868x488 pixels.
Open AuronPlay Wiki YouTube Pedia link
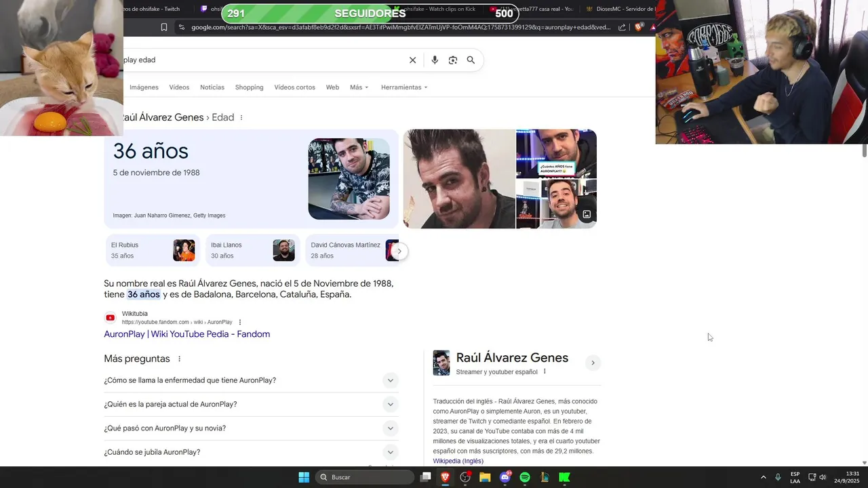(x=187, y=334)
